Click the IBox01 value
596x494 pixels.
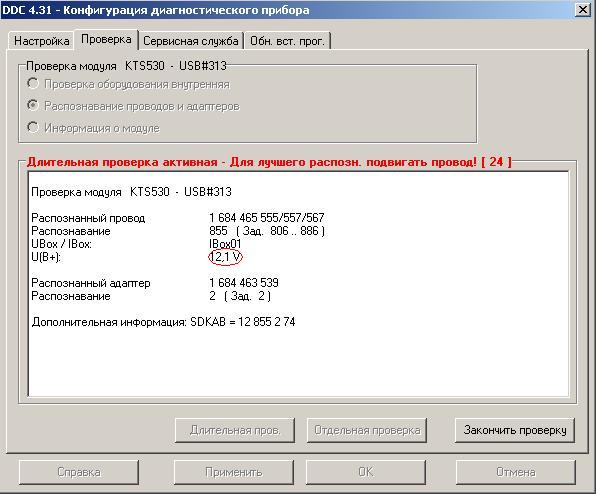pyautogui.click(x=225, y=244)
